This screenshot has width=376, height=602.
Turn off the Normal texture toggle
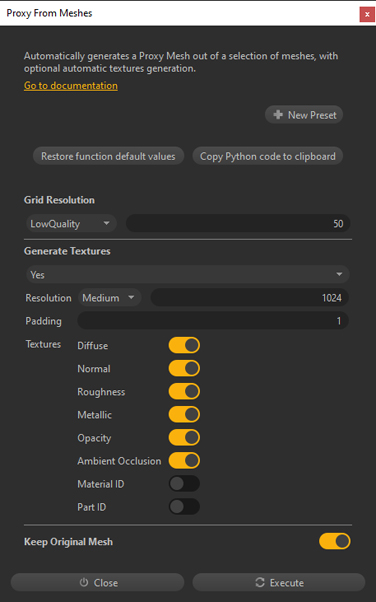[x=184, y=368]
